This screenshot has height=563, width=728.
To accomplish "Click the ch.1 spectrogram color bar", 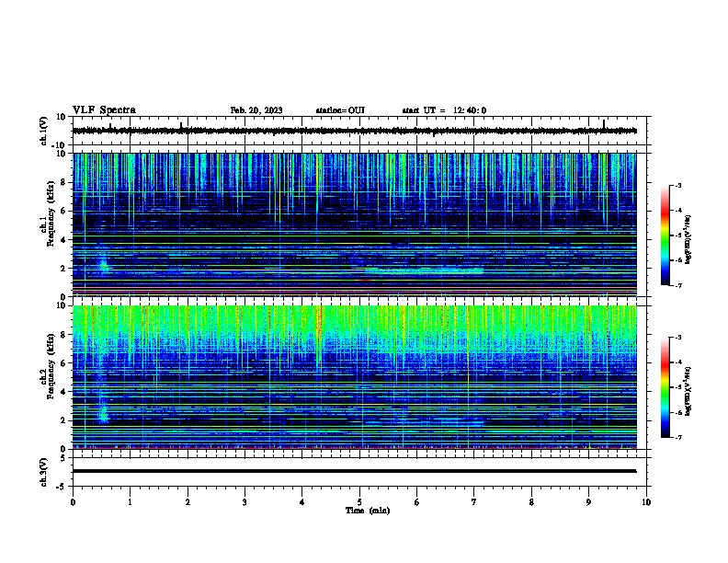I will tap(665, 236).
